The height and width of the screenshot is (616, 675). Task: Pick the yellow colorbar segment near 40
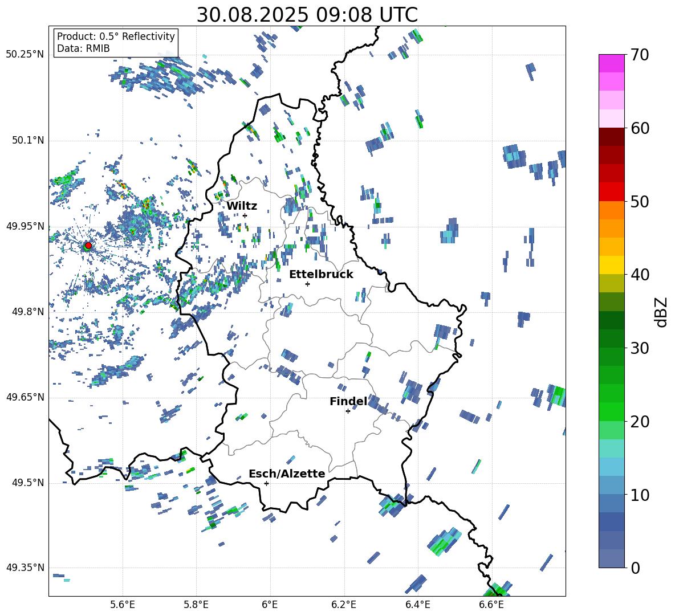pyautogui.click(x=611, y=265)
